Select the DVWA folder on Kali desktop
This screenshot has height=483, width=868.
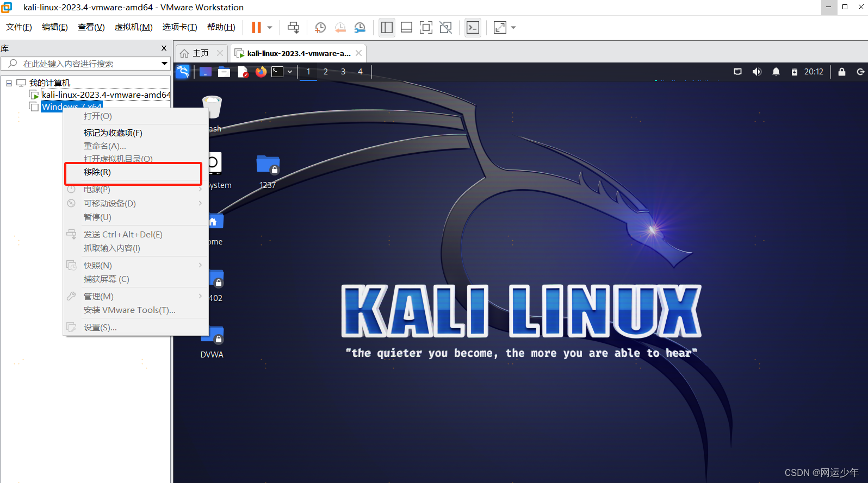click(x=212, y=342)
